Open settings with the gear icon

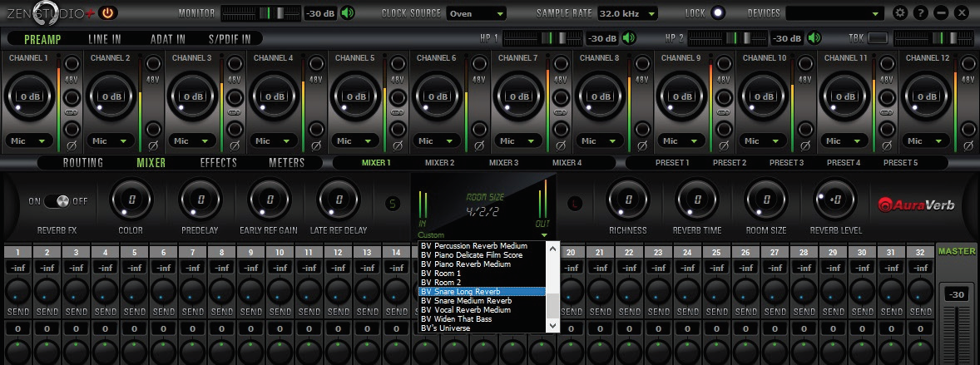coord(901,13)
